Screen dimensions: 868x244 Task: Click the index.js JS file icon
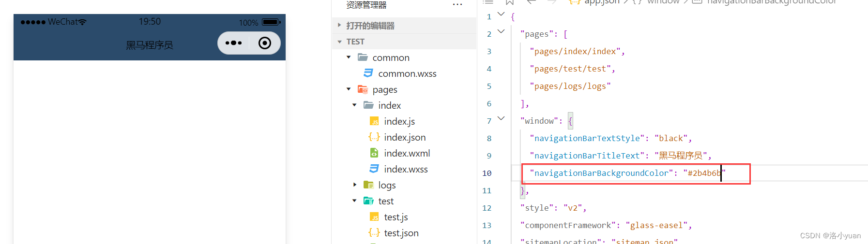click(374, 121)
